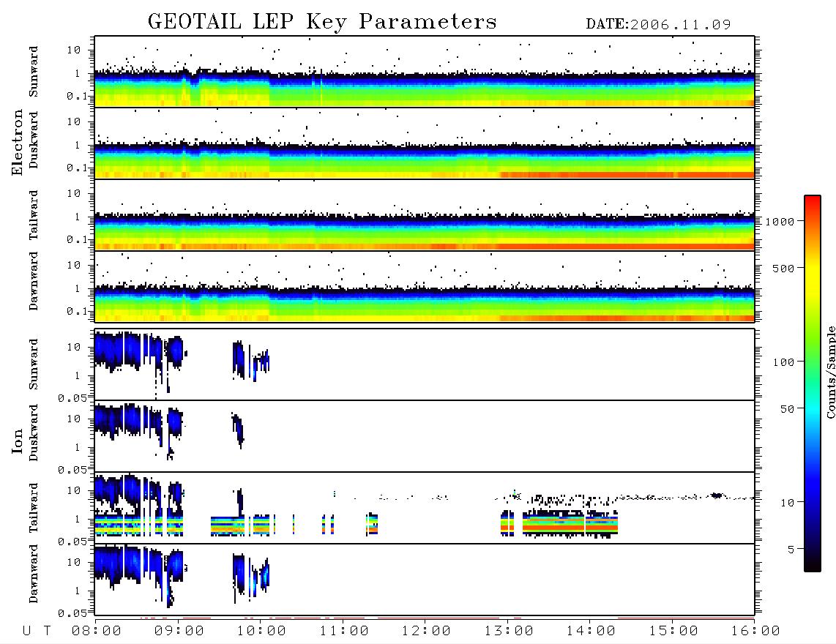Click the UT axis label
836x644 pixels.
tap(37, 632)
